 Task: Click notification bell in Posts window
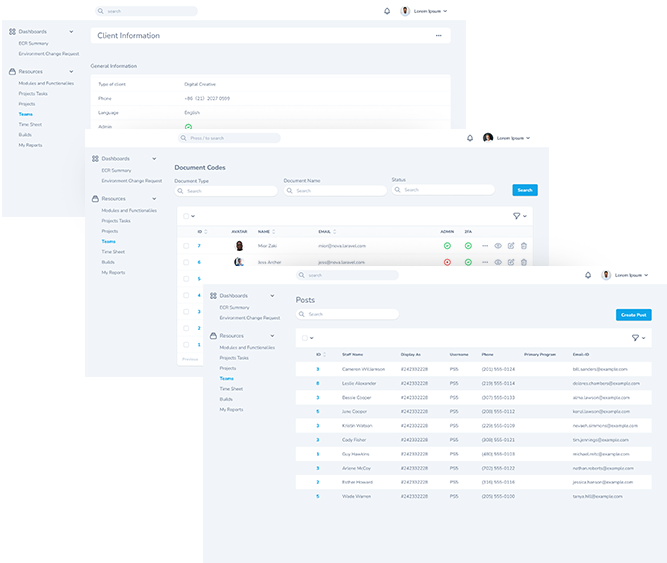[x=588, y=275]
